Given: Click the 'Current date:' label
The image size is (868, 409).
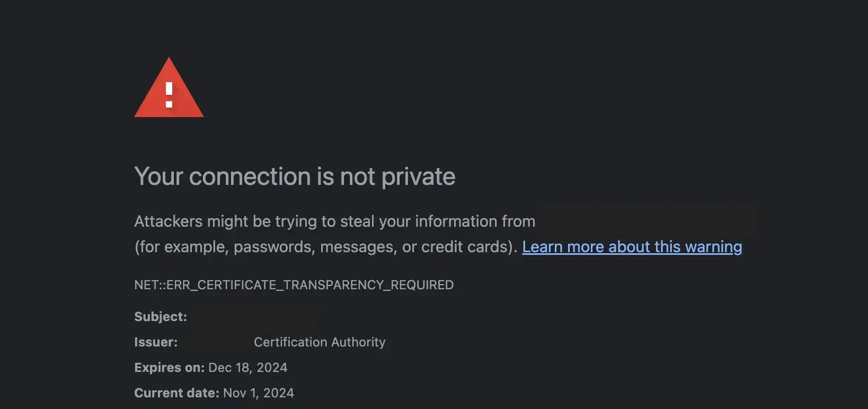Looking at the screenshot, I should coord(176,393).
